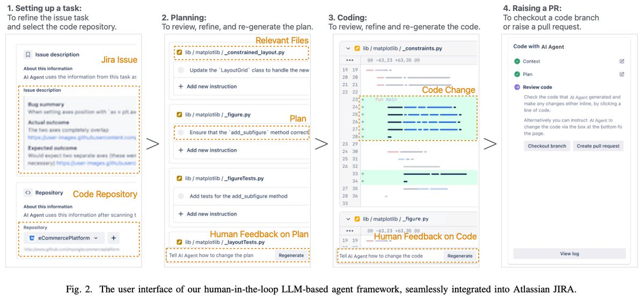Click the Bitbucket icon next to eCommercePlatform
This screenshot has height=298, width=644.
pyautogui.click(x=32, y=237)
